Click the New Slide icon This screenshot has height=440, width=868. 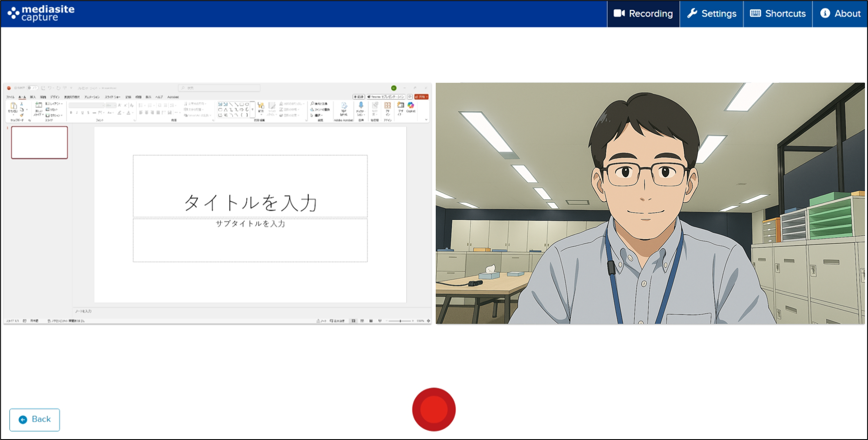(x=39, y=106)
